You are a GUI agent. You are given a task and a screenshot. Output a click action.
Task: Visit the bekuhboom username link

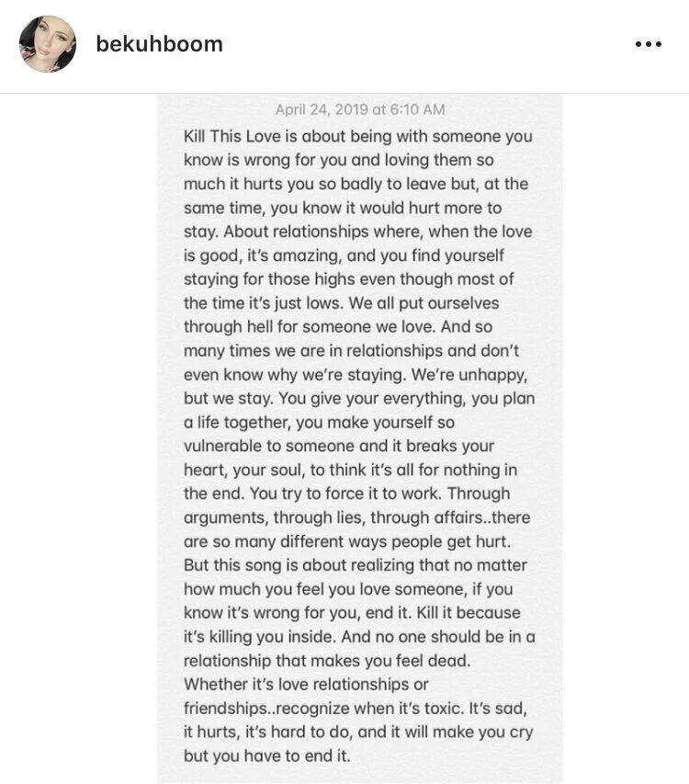[159, 44]
